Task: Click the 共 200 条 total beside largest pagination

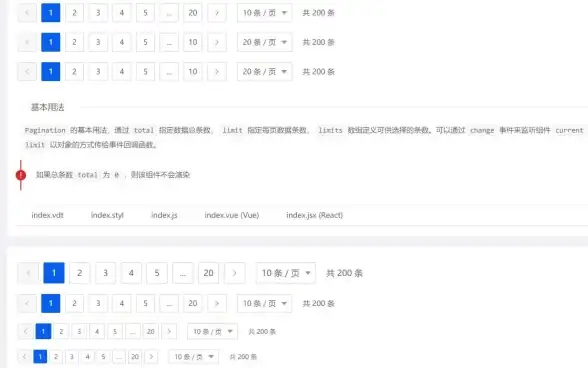Action: (x=344, y=273)
